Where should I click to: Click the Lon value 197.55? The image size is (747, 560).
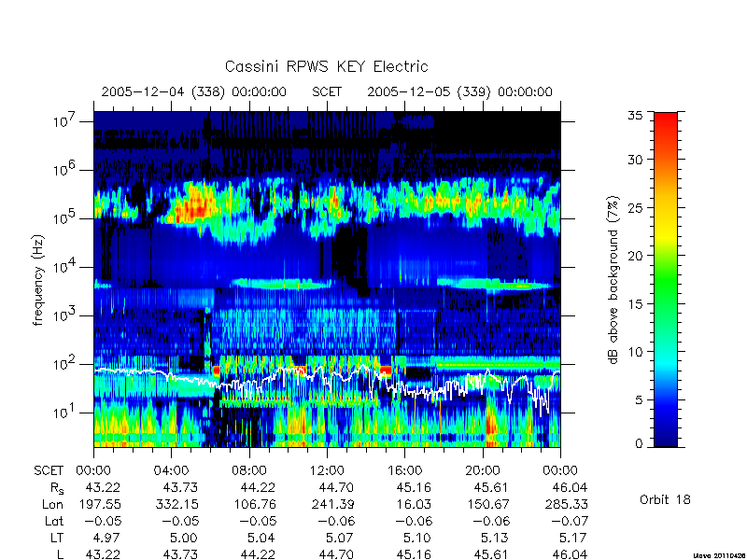(x=99, y=504)
